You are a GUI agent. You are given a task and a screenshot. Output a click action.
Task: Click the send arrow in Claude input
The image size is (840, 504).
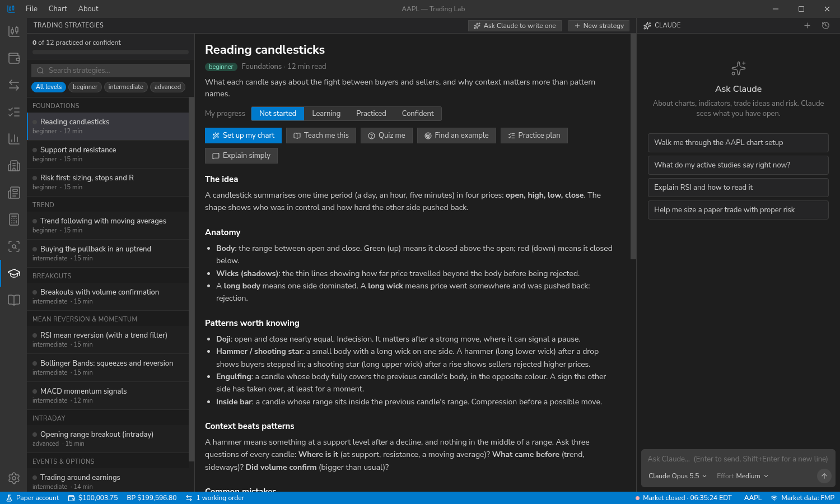pos(824,476)
